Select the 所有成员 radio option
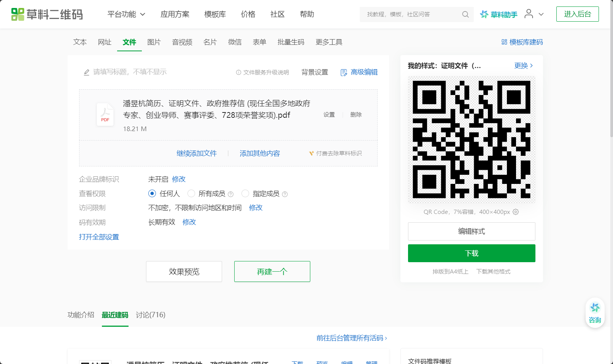The height and width of the screenshot is (364, 613). pyautogui.click(x=191, y=194)
